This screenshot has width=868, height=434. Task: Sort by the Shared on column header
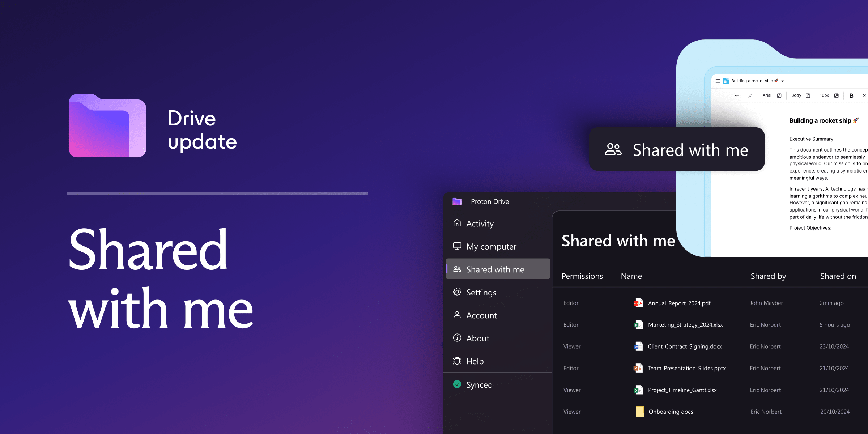(838, 276)
